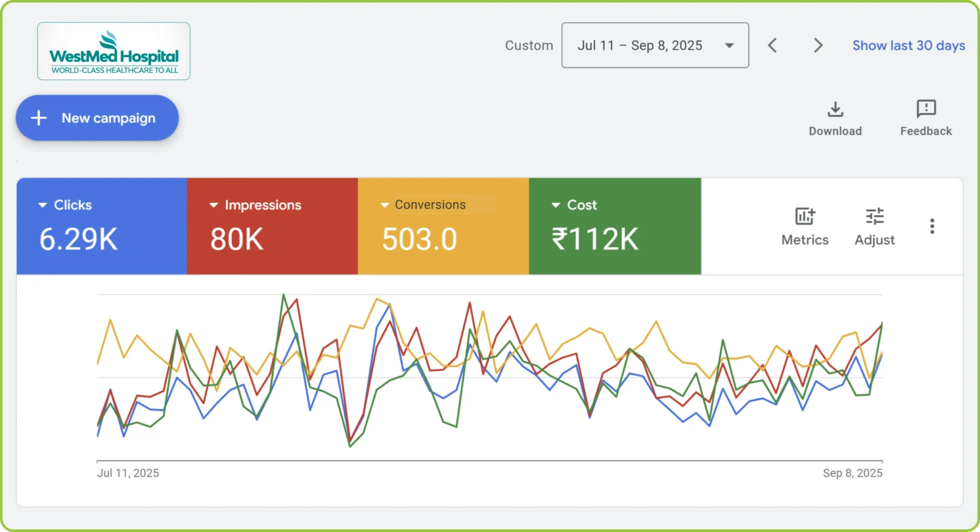Select the red Impressions 80K card
980x532 pixels.
(x=273, y=226)
